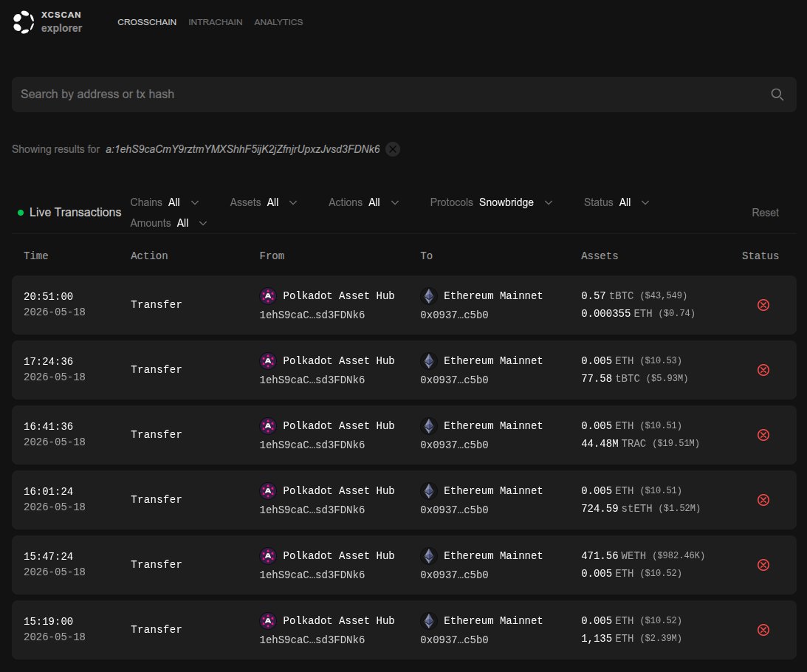Screen dimensions: 807x672
Task: Click the Live Transactions label
Action: pyautogui.click(x=75, y=213)
